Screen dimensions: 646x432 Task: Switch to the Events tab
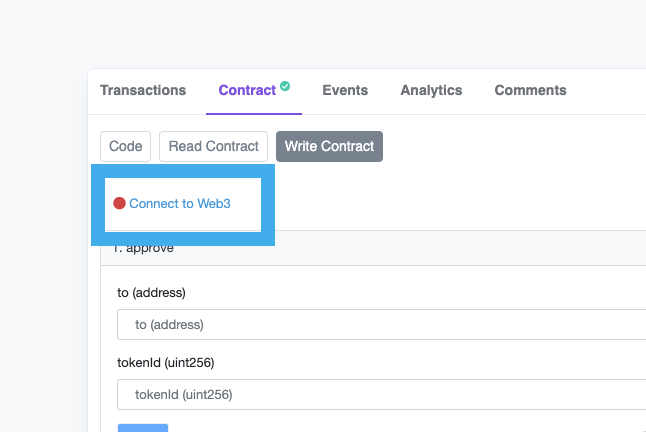[x=345, y=90]
